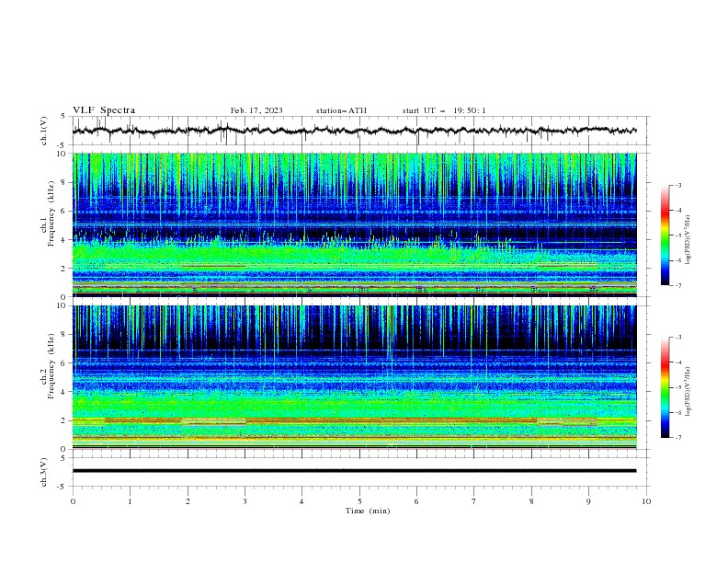The image size is (728, 563).
Task: Click the 'start UT = 19:50:1' label
Action: point(444,110)
